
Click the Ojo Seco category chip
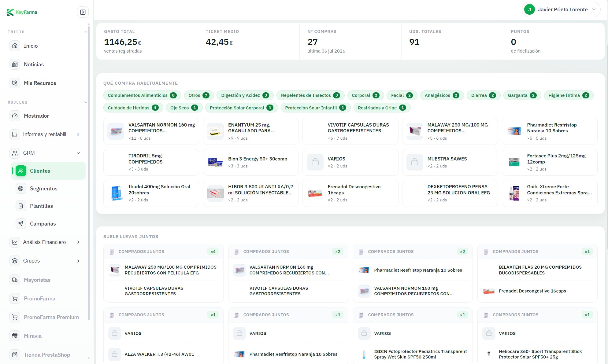coord(184,108)
